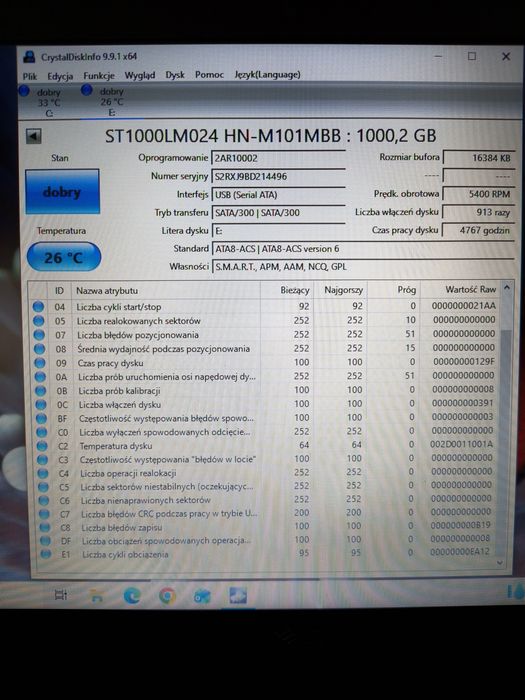Image resolution: width=525 pixels, height=700 pixels.
Task: Click the Wartość Raw column header
Action: (461, 289)
